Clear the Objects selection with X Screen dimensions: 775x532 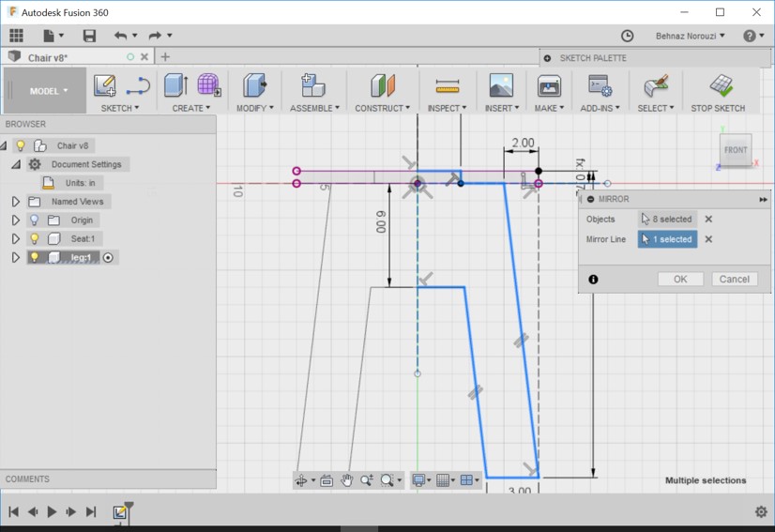(x=708, y=219)
